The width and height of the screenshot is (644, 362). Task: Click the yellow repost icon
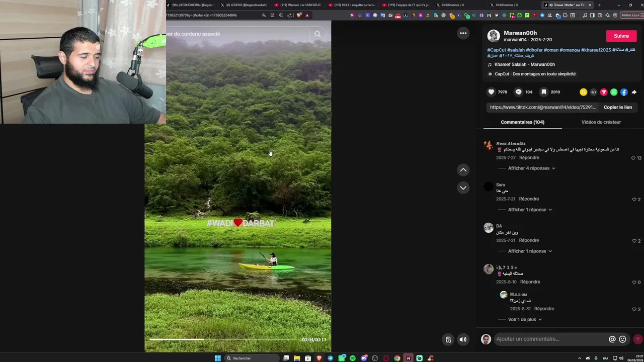[583, 92]
